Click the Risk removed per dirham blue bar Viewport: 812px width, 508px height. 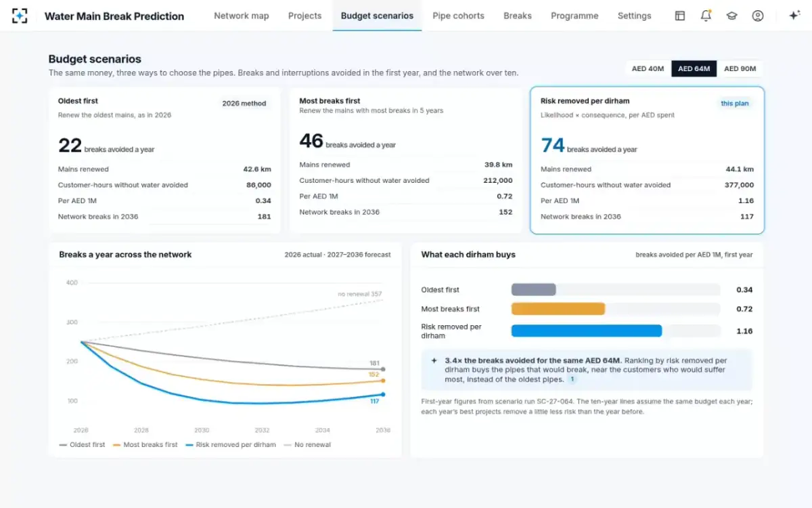coord(587,331)
